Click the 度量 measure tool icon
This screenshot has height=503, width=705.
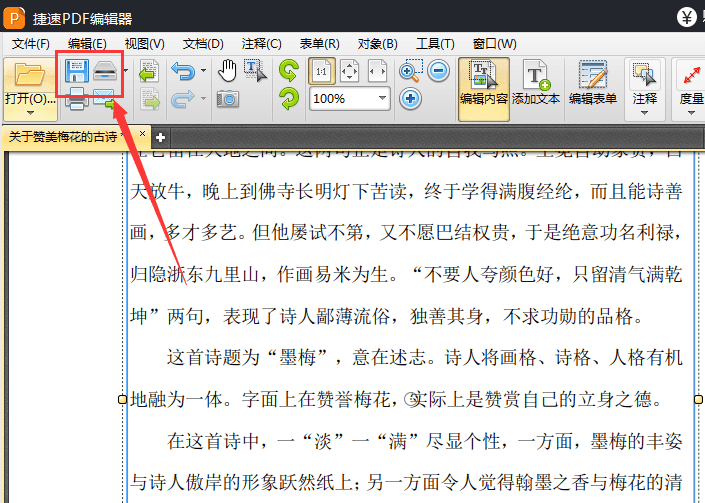692,75
